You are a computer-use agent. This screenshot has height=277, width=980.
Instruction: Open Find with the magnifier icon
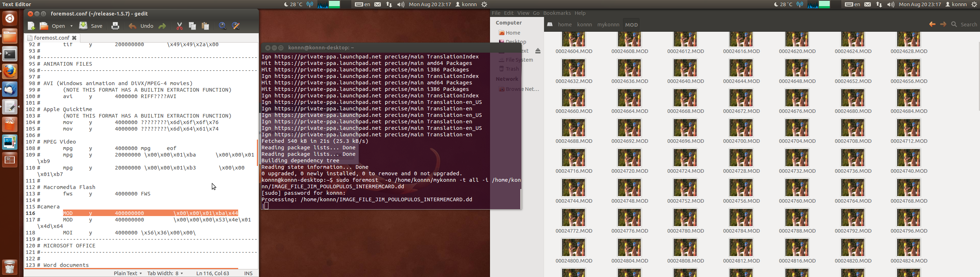tap(223, 26)
